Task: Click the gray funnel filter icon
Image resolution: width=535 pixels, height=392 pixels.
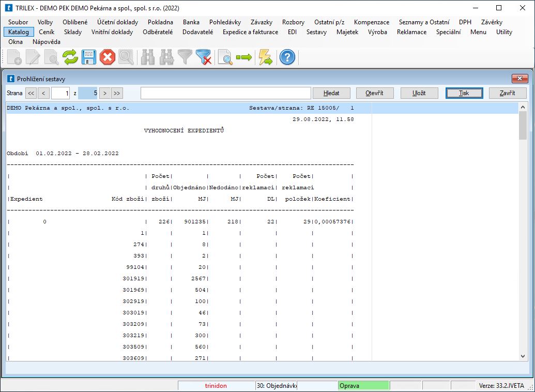Action: coord(185,57)
